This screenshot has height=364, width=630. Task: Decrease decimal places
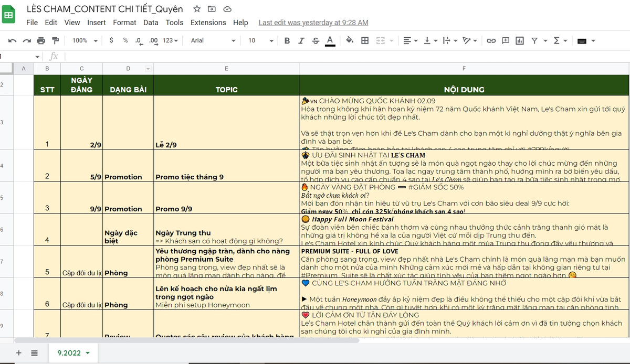coord(138,40)
